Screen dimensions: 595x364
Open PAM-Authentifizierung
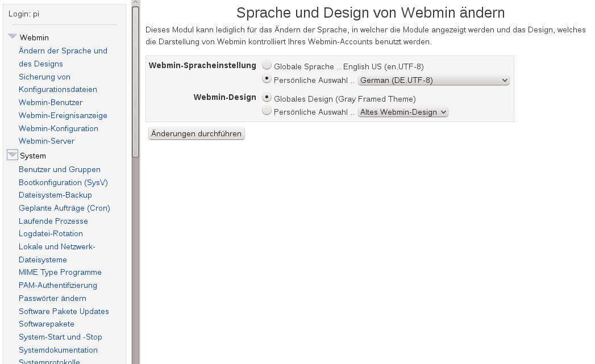(57, 285)
